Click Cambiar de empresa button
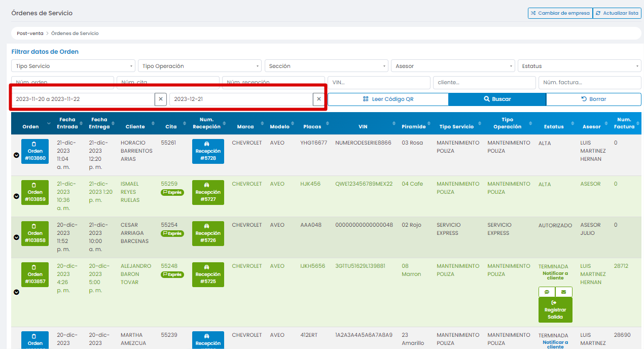Viewport: 644px width, 349px height. [x=560, y=13]
